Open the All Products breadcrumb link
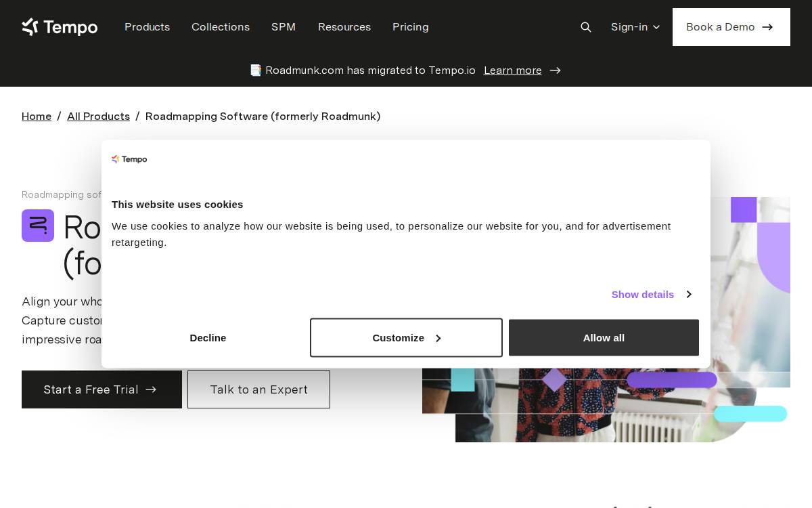812x508 pixels. point(98,117)
